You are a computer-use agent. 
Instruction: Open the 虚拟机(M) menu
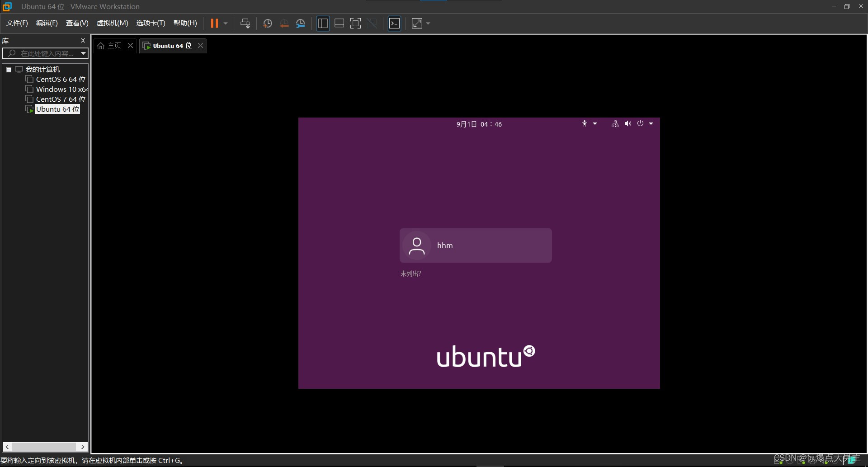tap(113, 23)
